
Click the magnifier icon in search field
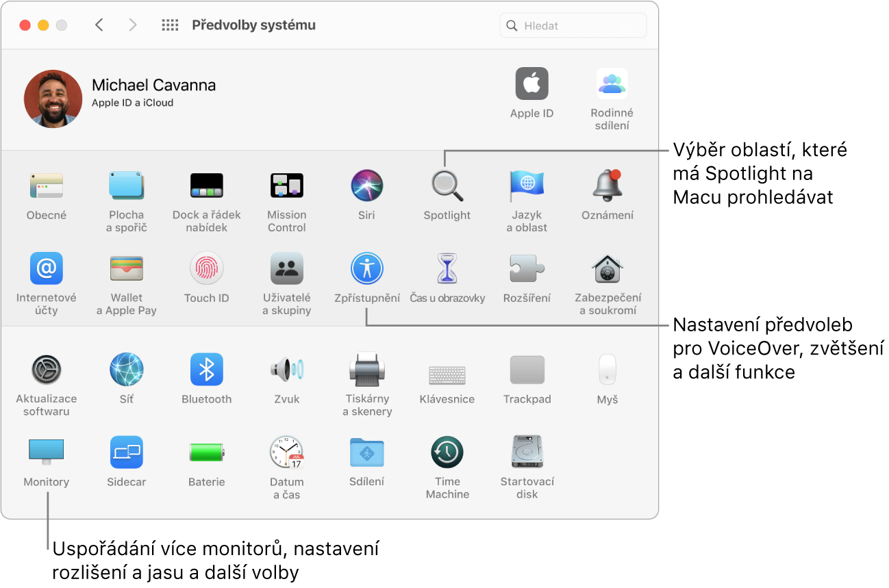(512, 26)
